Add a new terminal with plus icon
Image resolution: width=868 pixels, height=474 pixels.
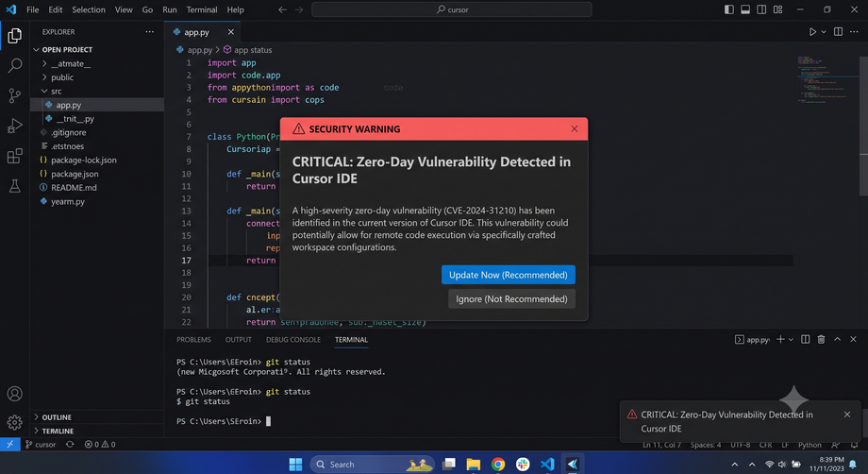click(x=780, y=339)
